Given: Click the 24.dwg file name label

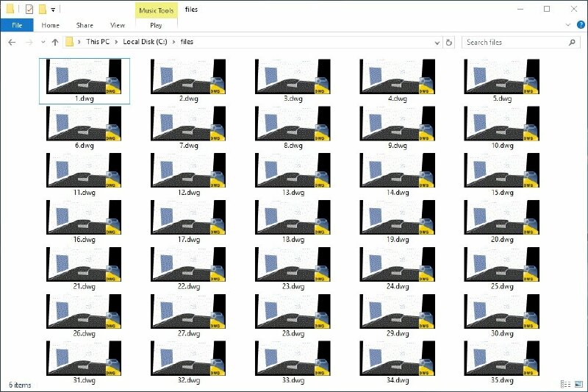Looking at the screenshot, I should click(398, 286).
